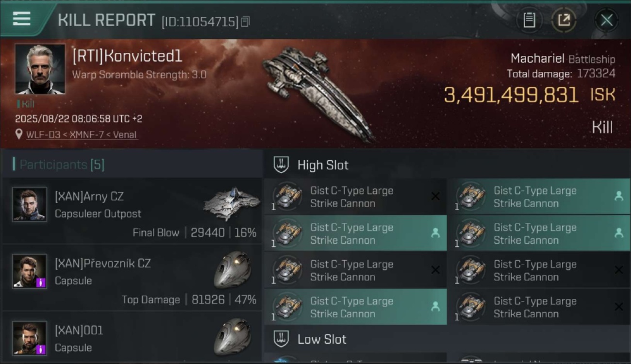Click the share export icon
This screenshot has height=364, width=631.
click(564, 20)
